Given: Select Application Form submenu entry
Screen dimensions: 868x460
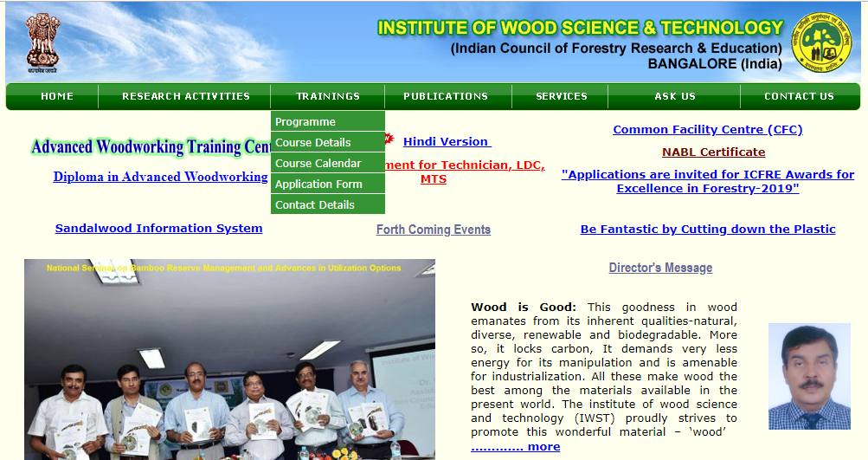Looking at the screenshot, I should tap(318, 184).
